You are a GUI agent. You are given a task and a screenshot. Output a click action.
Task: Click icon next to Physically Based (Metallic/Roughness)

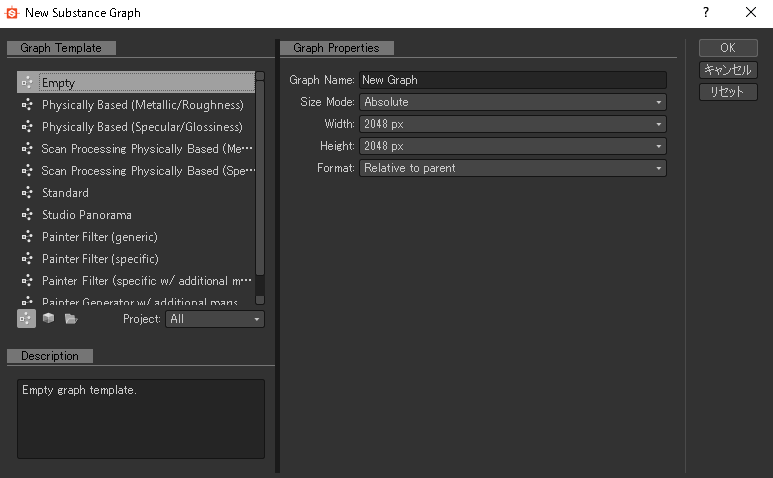coord(27,104)
